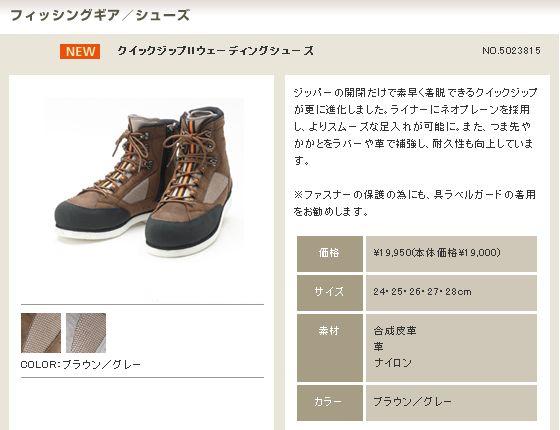
Task: Click the orange NEW badge
Action: pyautogui.click(x=80, y=51)
